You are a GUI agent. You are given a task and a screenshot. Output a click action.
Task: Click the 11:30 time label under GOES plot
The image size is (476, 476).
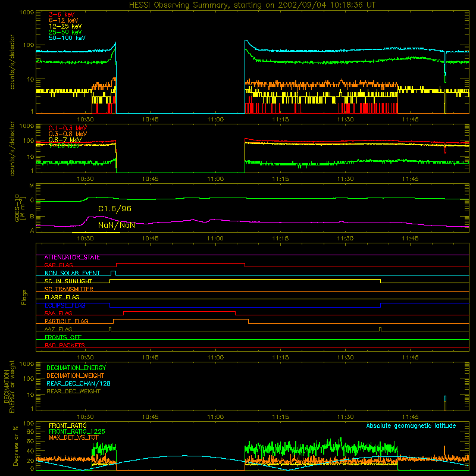pos(345,239)
